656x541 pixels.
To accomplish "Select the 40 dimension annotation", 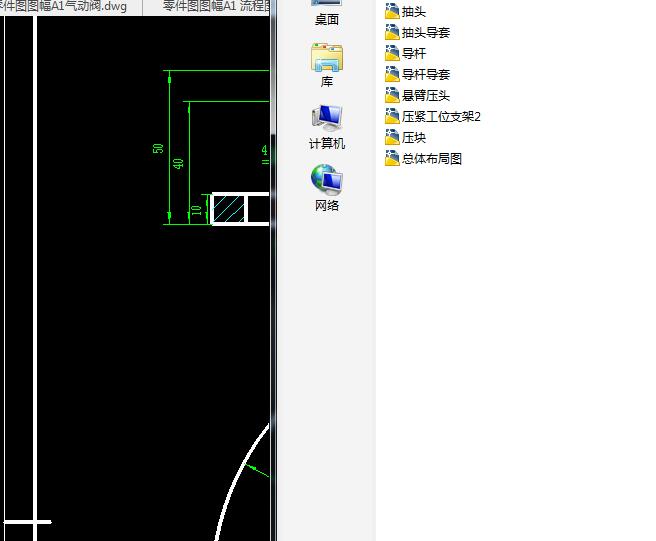I will point(178,163).
